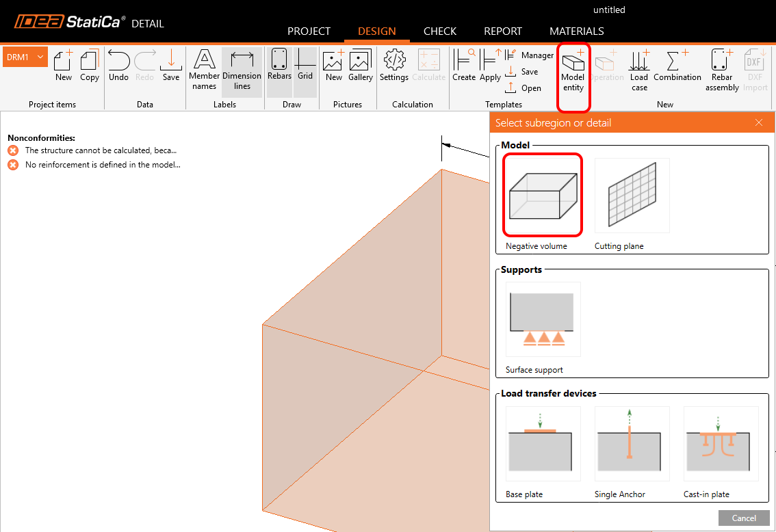This screenshot has height=532, width=776.
Task: Toggle Dimension lines display
Action: (242, 70)
